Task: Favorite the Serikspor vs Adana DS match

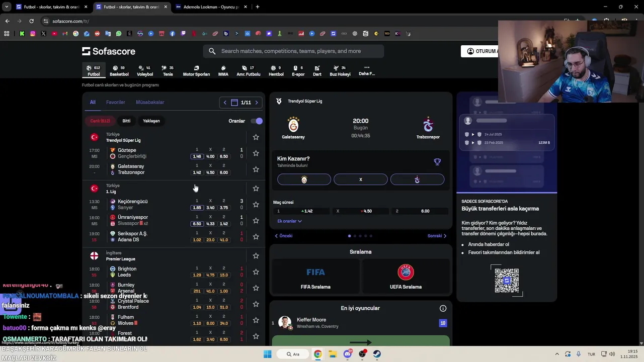Action: point(256,237)
